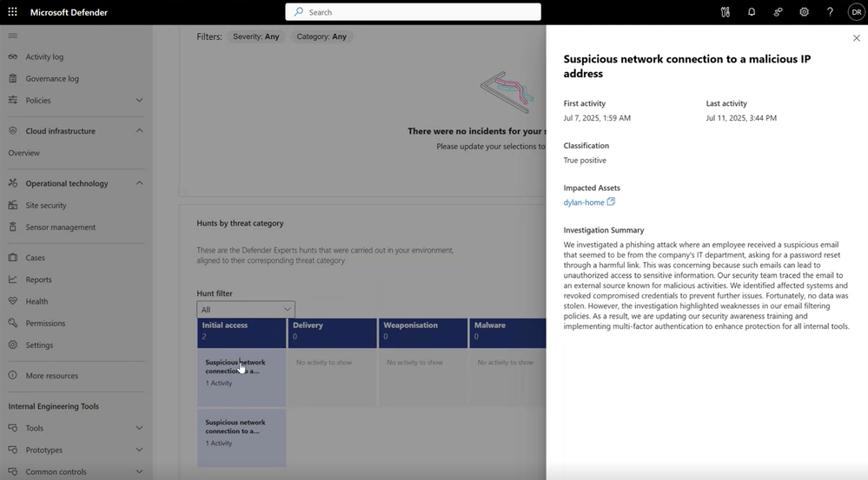The image size is (868, 480).
Task: Click the Reports chart icon
Action: (13, 279)
